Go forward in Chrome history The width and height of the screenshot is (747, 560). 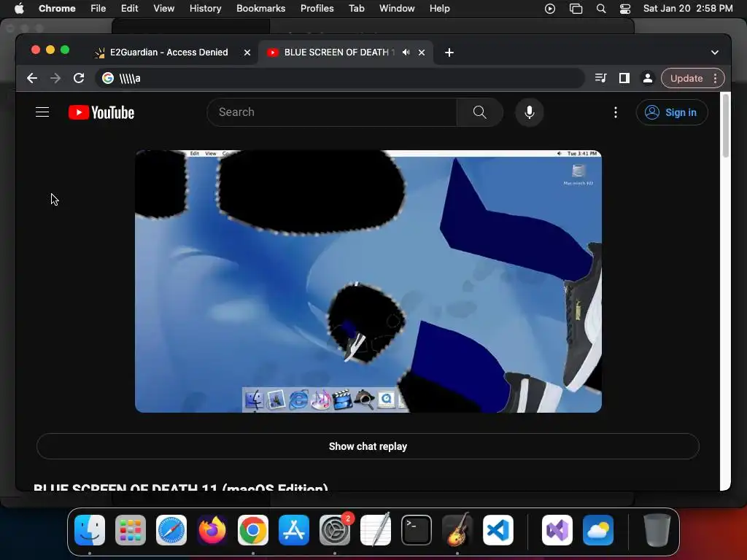[55, 78]
